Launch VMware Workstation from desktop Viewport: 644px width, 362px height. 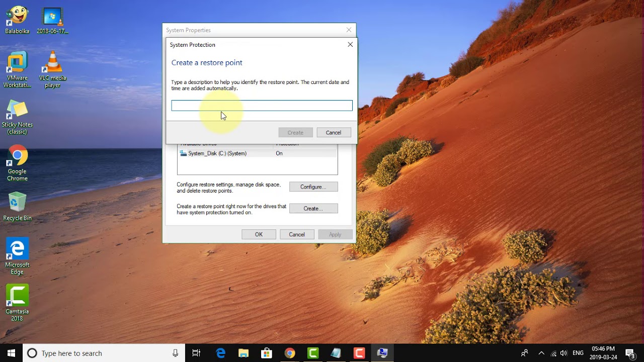coord(17,69)
